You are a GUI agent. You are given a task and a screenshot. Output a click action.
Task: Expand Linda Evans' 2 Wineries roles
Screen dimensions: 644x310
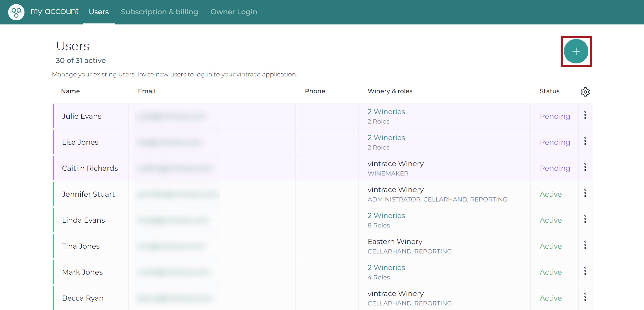(386, 215)
